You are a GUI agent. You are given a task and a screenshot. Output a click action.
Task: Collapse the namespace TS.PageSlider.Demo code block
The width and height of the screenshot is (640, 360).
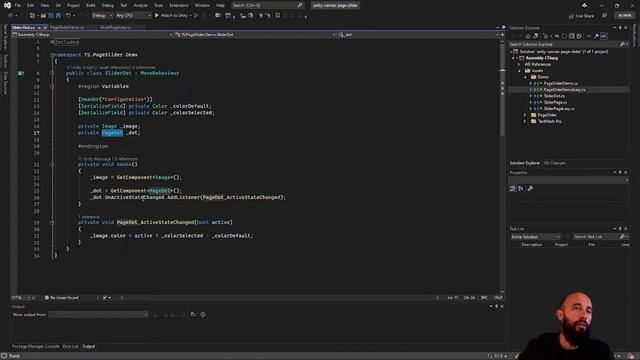(52, 55)
